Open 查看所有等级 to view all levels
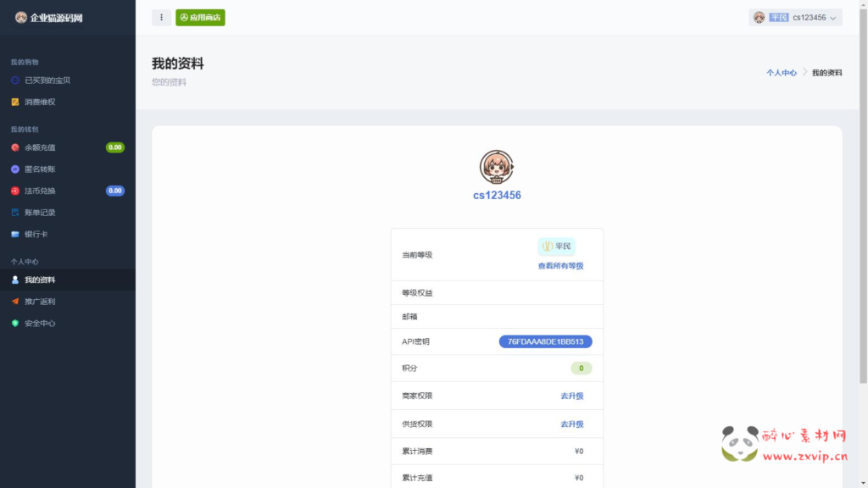Image resolution: width=868 pixels, height=488 pixels. pos(562,265)
